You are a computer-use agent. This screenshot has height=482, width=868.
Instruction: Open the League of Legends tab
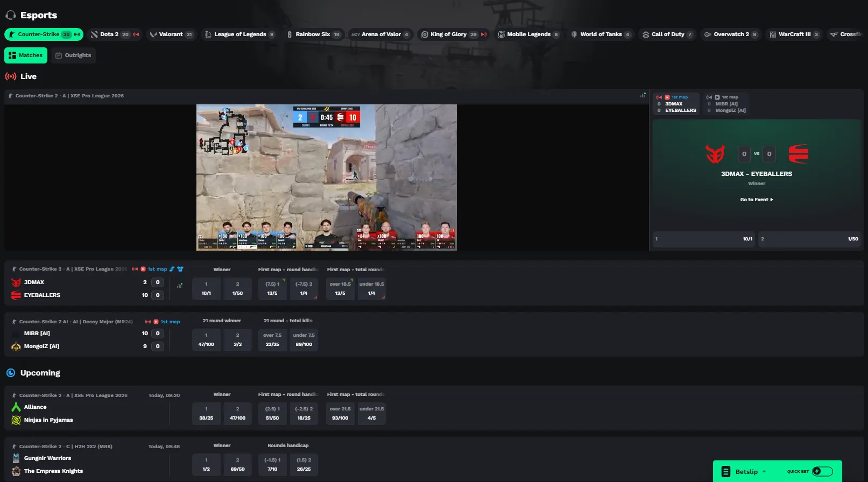pos(240,34)
